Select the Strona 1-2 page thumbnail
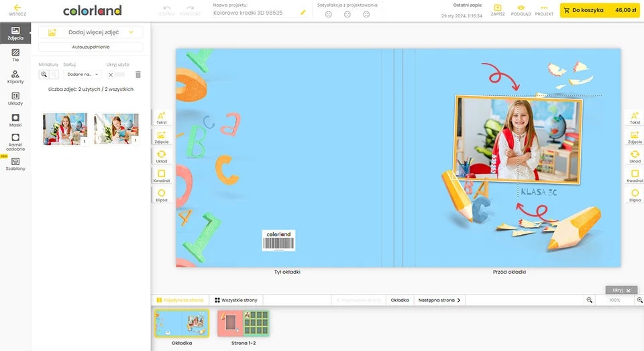Screen dimensions: 644x351 point(243,323)
